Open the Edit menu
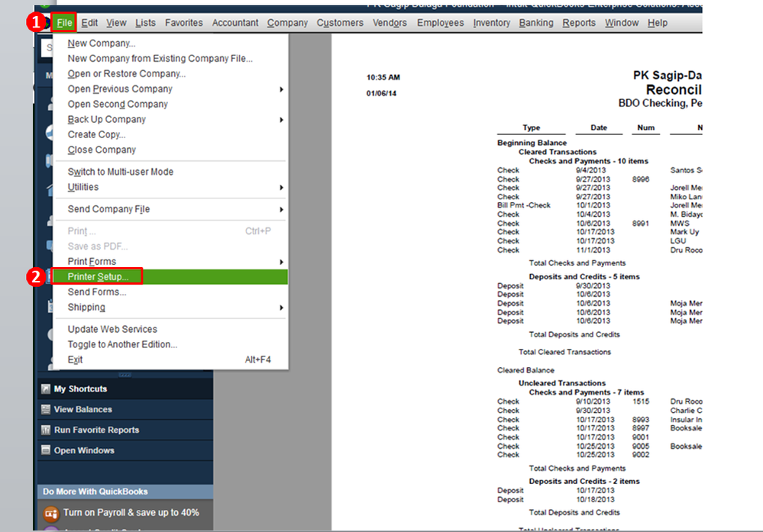 pos(89,23)
